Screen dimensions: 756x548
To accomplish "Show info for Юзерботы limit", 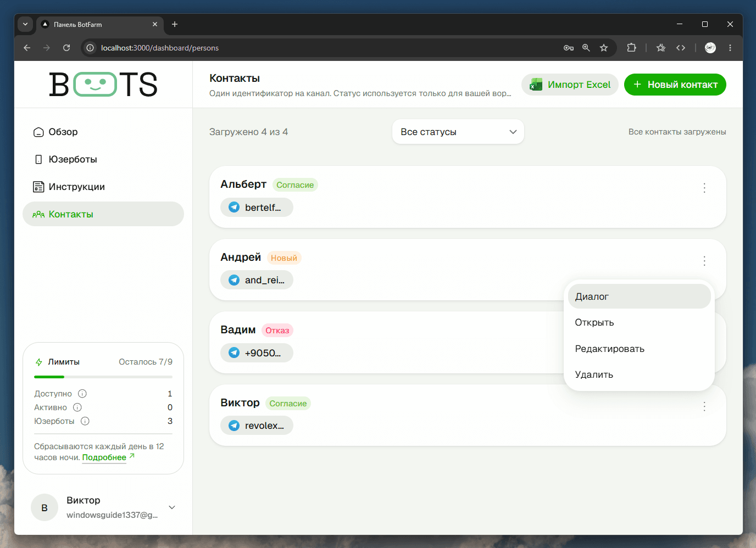I will pos(85,421).
